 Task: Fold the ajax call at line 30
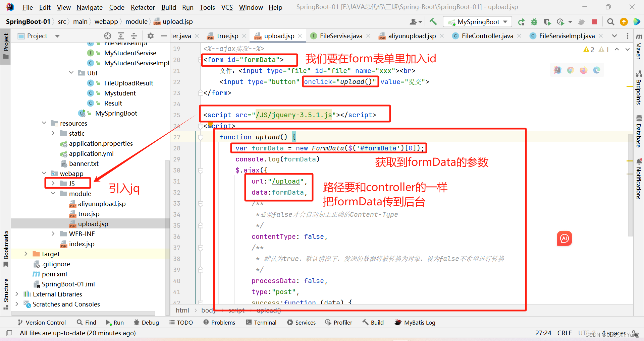pos(200,170)
